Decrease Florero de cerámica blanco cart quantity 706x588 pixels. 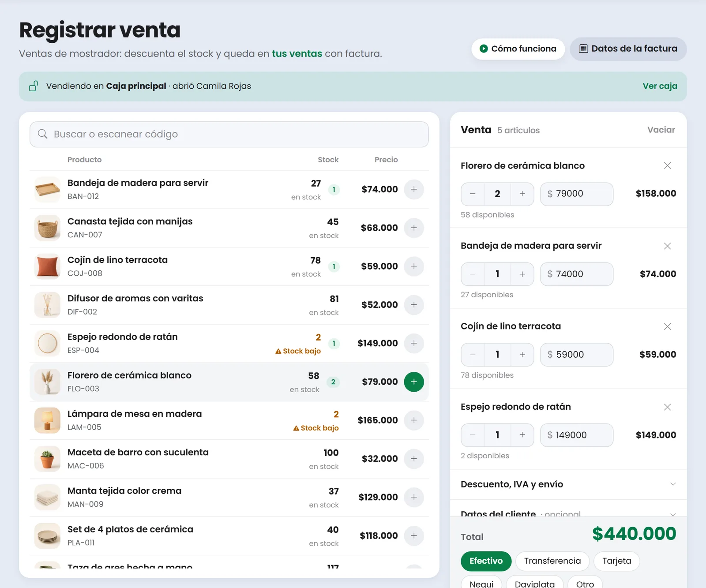coord(473,194)
